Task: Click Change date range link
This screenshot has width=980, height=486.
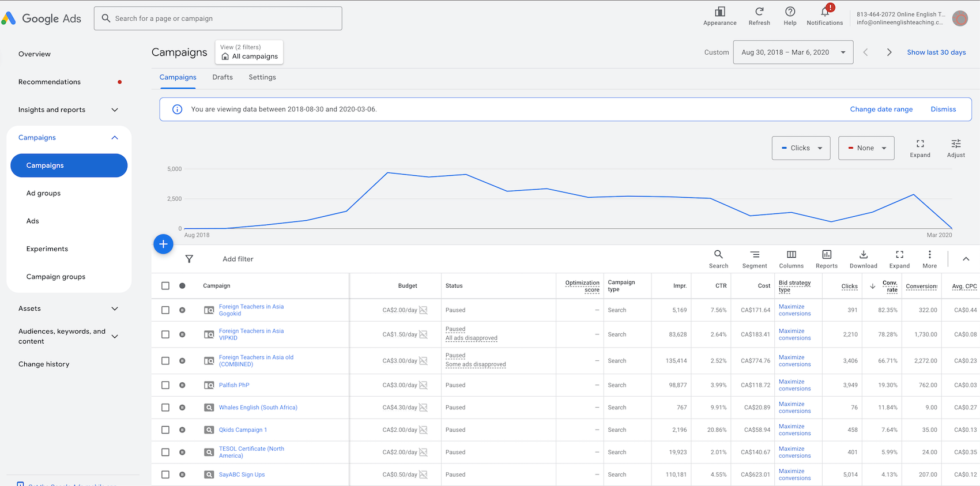Action: 881,110
